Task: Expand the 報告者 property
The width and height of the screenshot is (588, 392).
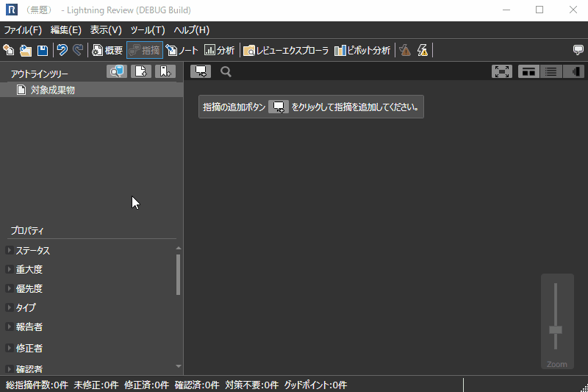Action: tap(10, 327)
